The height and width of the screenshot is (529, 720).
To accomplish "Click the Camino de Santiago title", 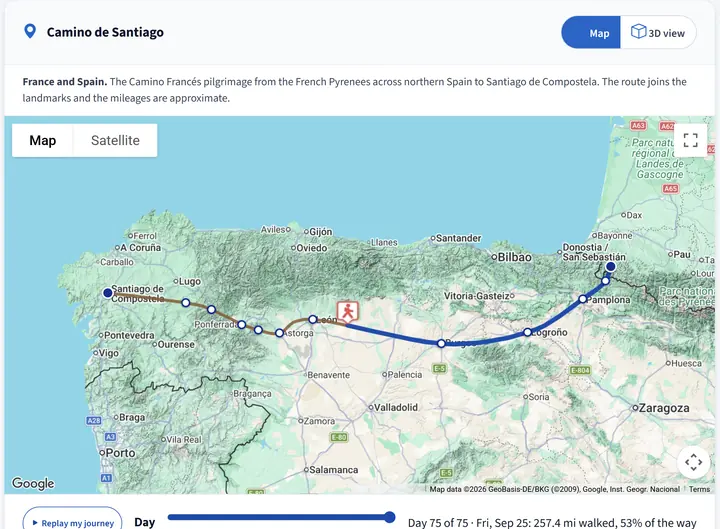I will (105, 32).
